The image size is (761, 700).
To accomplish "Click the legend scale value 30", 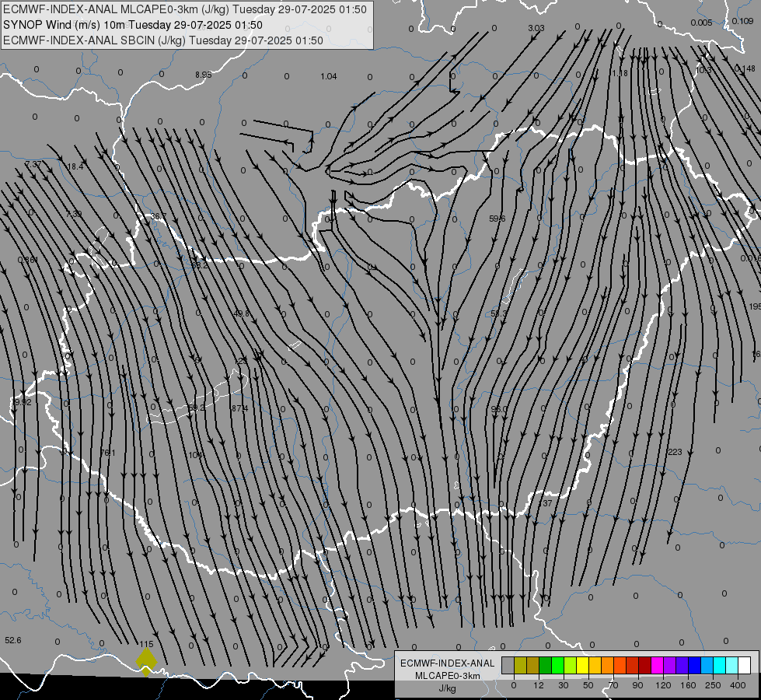I will coord(564,685).
